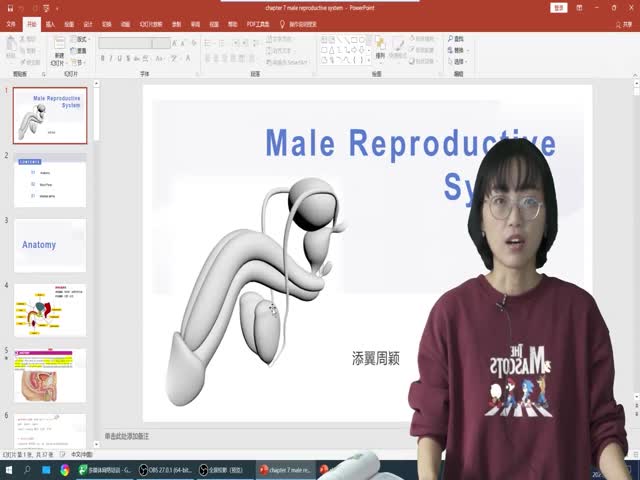The image size is (640, 480).
Task: Switch to the Slide Show (幻灯片放映) tab
Action: point(151,22)
